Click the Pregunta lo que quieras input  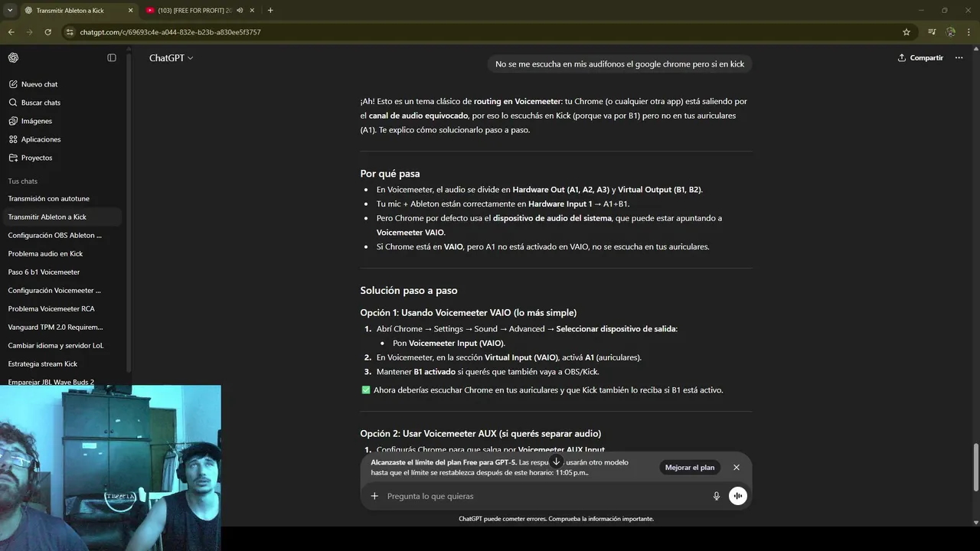[x=544, y=496]
